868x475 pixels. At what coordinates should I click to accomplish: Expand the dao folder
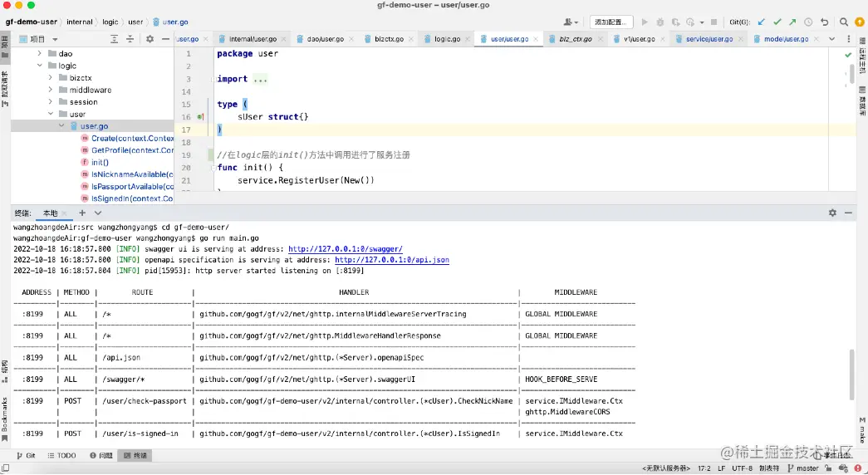(x=39, y=54)
